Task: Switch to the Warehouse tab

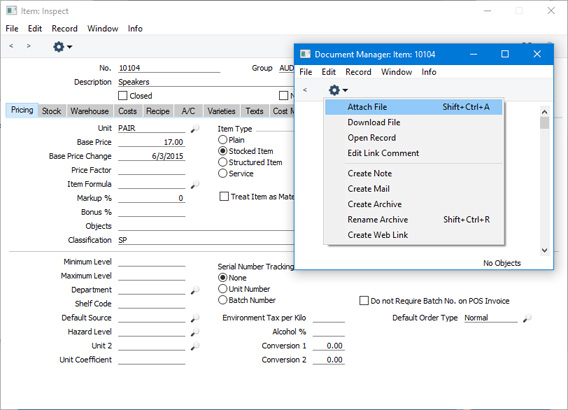Action: point(89,111)
